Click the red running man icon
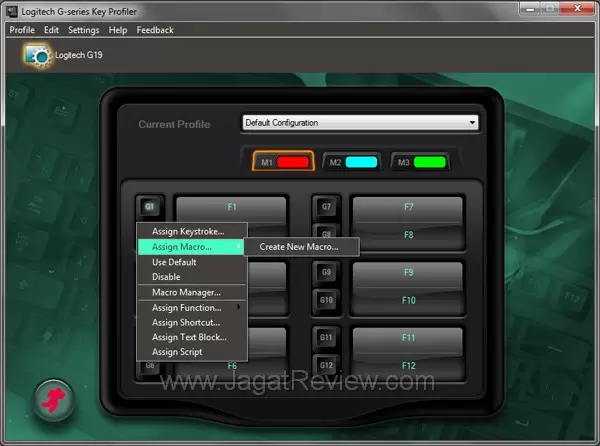 pyautogui.click(x=54, y=400)
